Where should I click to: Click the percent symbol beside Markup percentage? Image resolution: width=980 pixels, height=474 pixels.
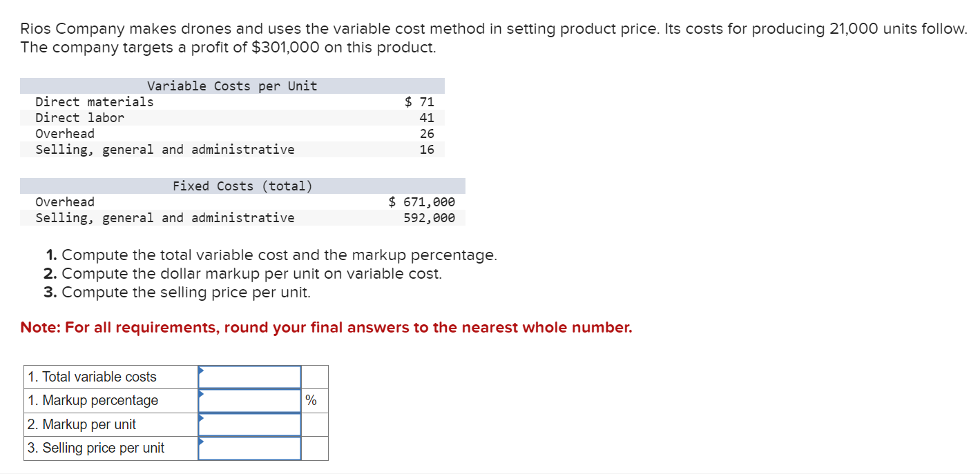[x=311, y=400]
